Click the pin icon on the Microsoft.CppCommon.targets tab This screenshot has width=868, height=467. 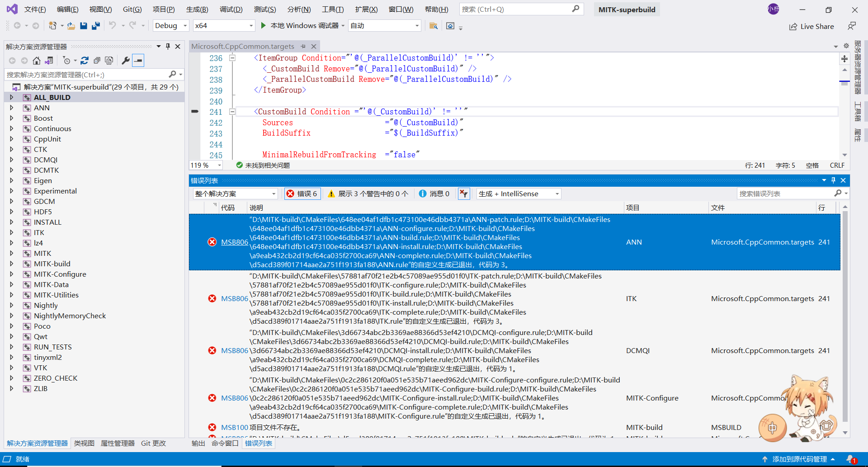[303, 47]
